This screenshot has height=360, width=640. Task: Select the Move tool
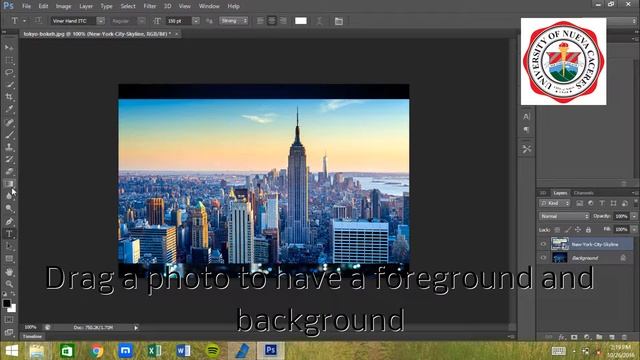pyautogui.click(x=9, y=48)
